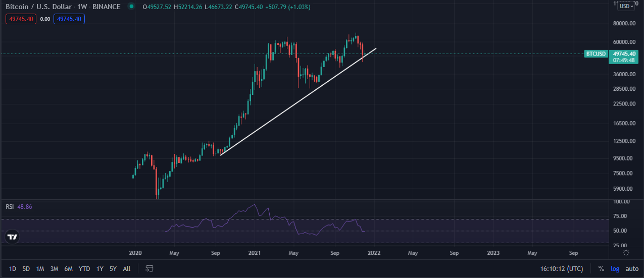Click the BTCUSD price axis label
This screenshot has width=644, height=278.
596,53
